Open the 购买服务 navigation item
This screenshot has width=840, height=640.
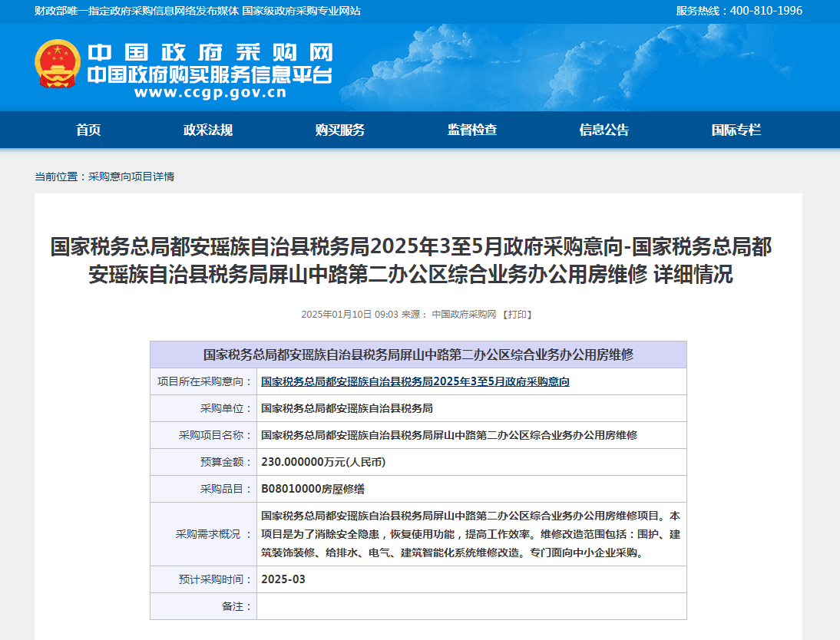339,130
